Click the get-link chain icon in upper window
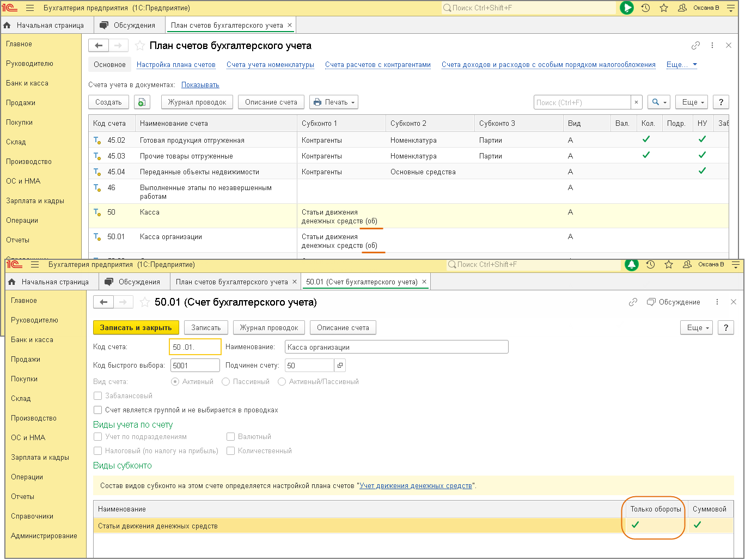 (695, 46)
